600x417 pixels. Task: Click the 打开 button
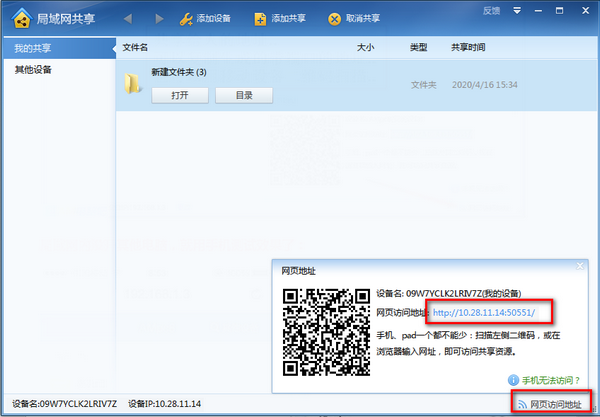click(x=180, y=95)
